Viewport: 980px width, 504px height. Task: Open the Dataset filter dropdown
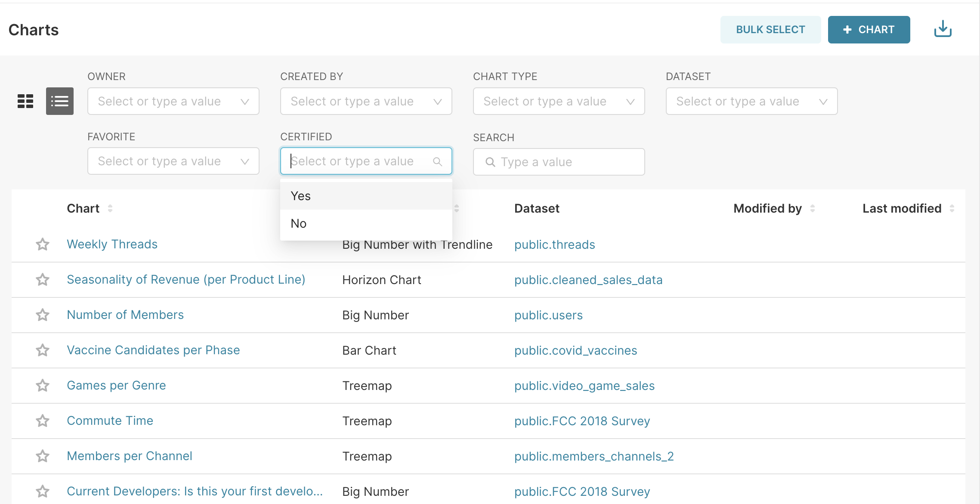click(751, 101)
